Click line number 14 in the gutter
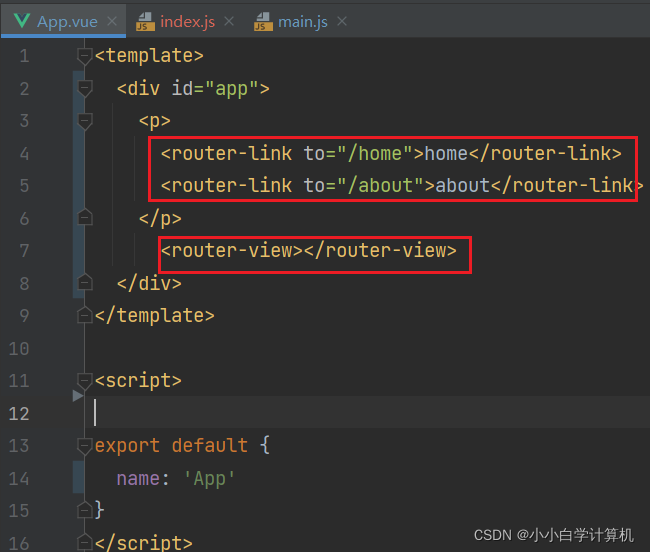 pos(19,479)
